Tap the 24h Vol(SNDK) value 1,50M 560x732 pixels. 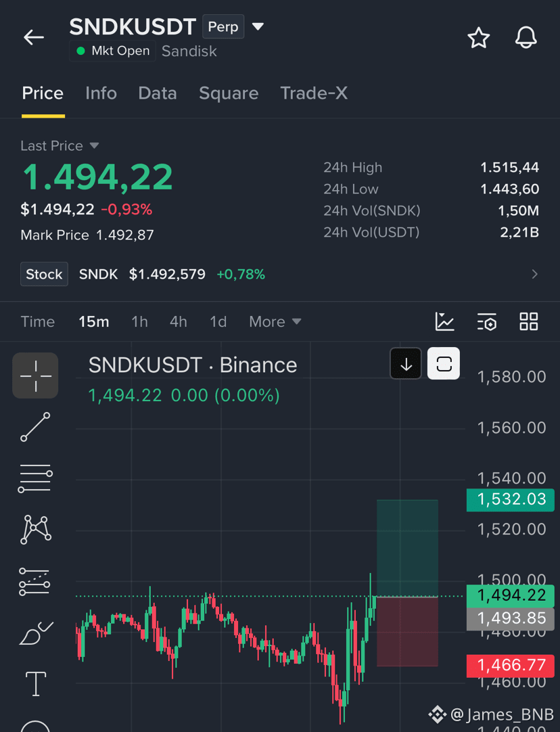pos(518,210)
